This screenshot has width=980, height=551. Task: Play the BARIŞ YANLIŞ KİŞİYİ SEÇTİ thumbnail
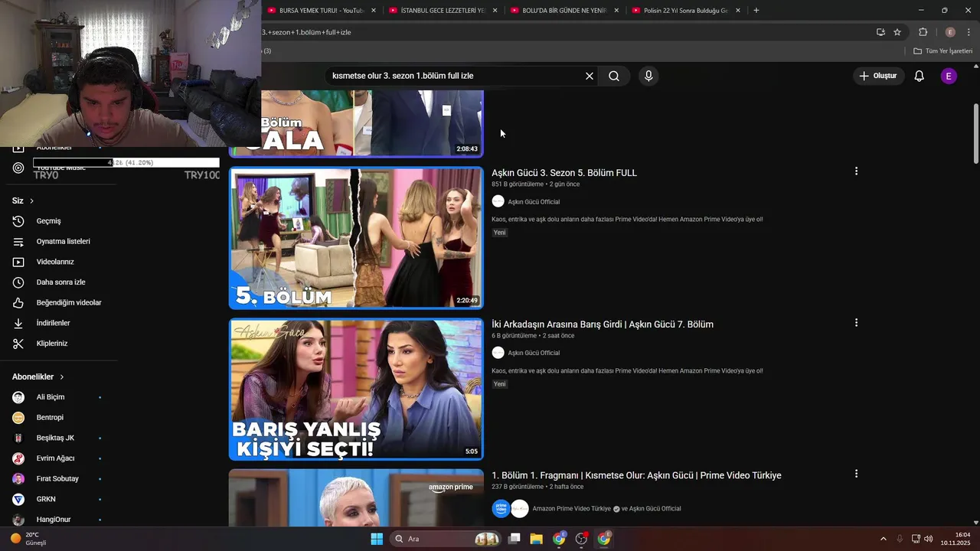coord(356,390)
